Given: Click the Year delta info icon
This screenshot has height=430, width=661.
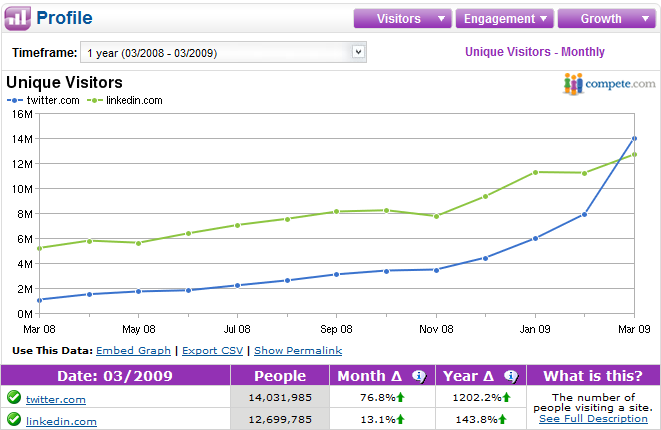Looking at the screenshot, I should [x=511, y=376].
